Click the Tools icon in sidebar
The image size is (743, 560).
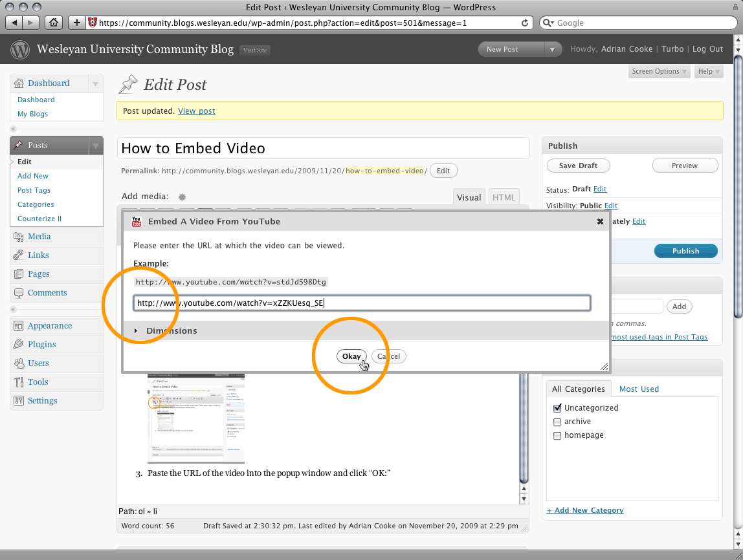coord(19,382)
